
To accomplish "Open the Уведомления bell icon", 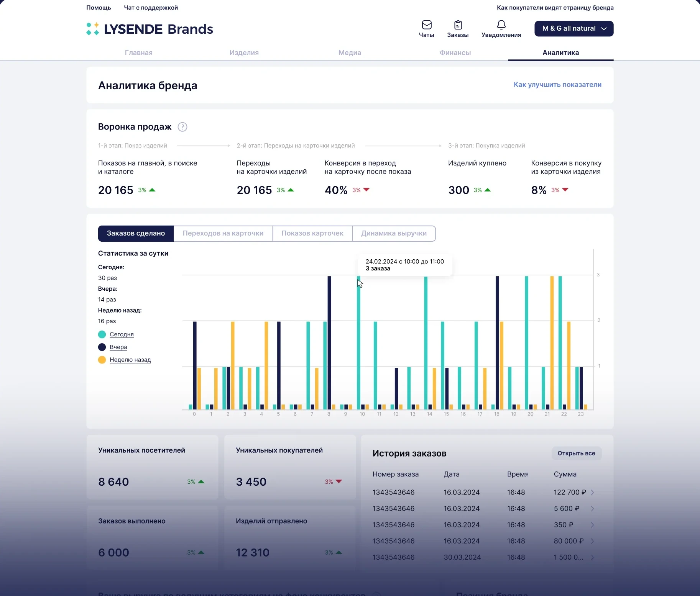I will [501, 25].
